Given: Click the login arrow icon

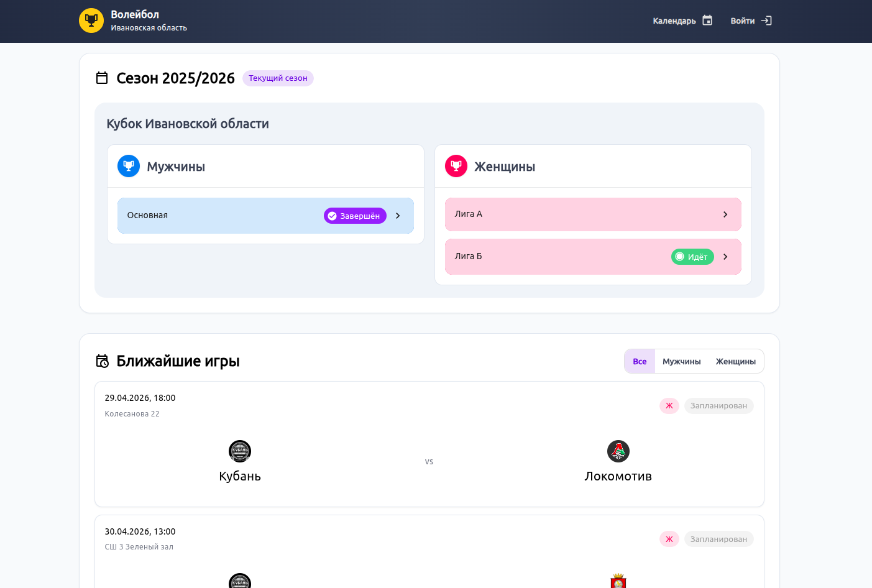Looking at the screenshot, I should click(x=766, y=21).
